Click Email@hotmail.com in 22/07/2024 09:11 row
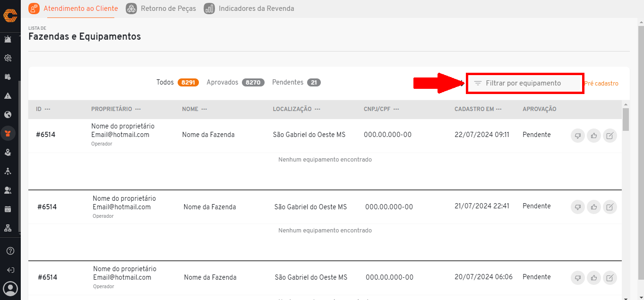 coord(120,135)
